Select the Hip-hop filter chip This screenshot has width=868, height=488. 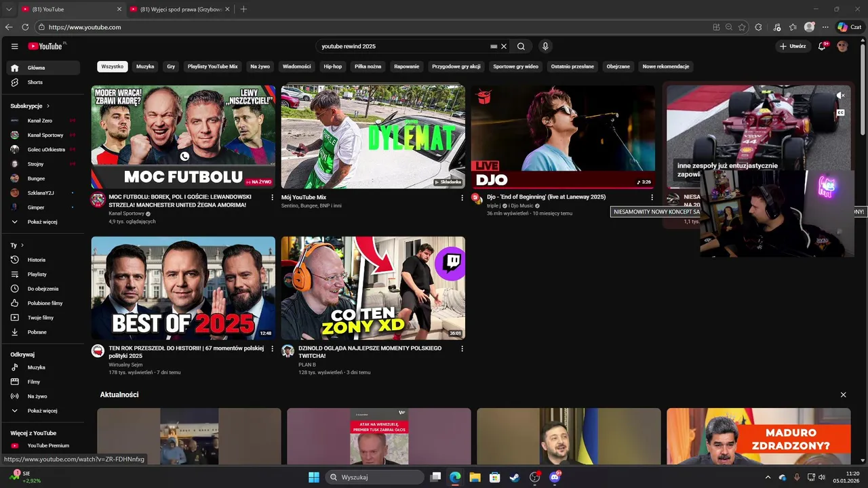[x=333, y=66]
